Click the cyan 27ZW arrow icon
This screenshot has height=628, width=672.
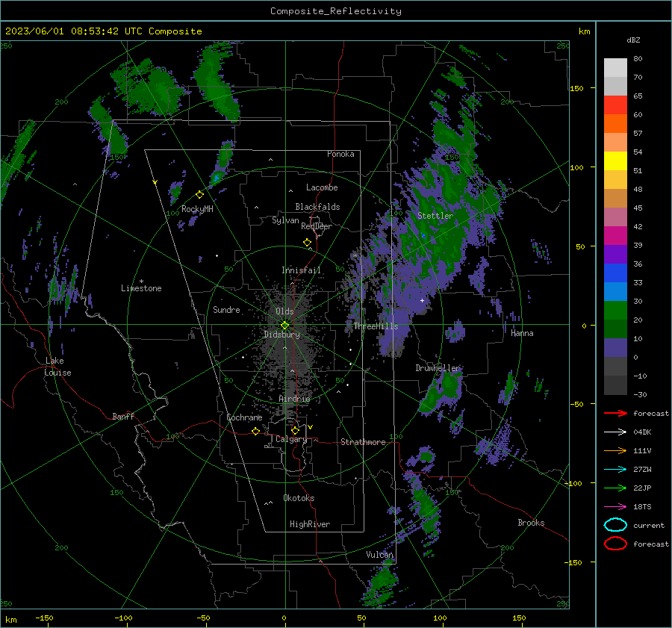[615, 470]
